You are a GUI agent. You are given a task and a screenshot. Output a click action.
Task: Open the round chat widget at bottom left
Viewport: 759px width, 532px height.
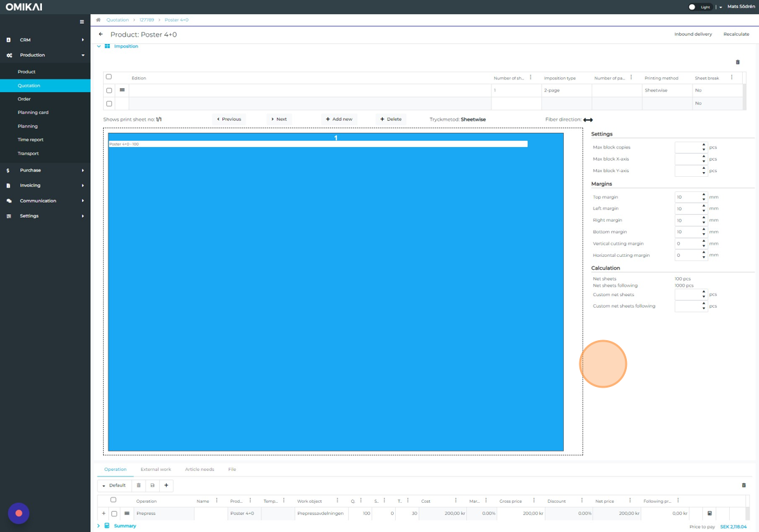[19, 513]
